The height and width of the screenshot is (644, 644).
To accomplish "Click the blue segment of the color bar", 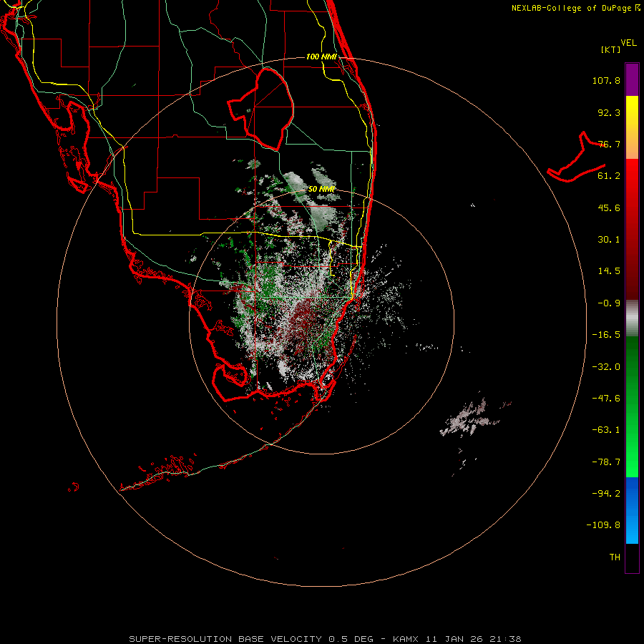I will [632, 510].
